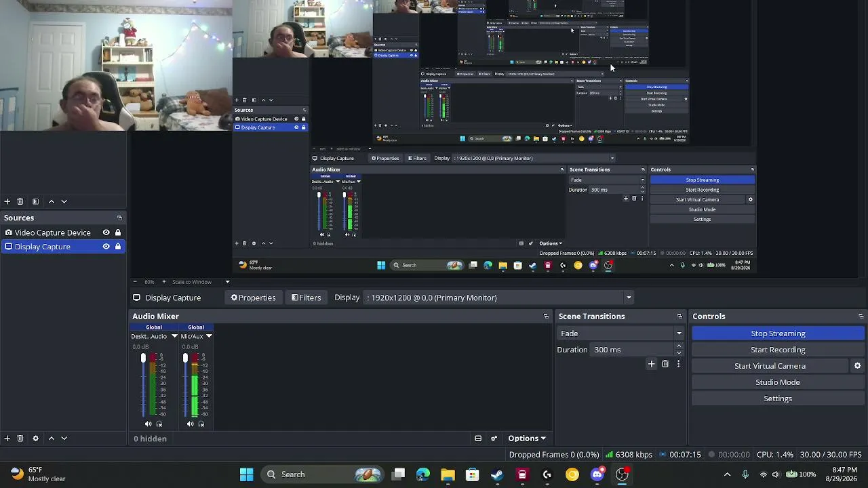Unlock the Display Capture source
Viewport: 868px width, 488px height.
coord(118,247)
